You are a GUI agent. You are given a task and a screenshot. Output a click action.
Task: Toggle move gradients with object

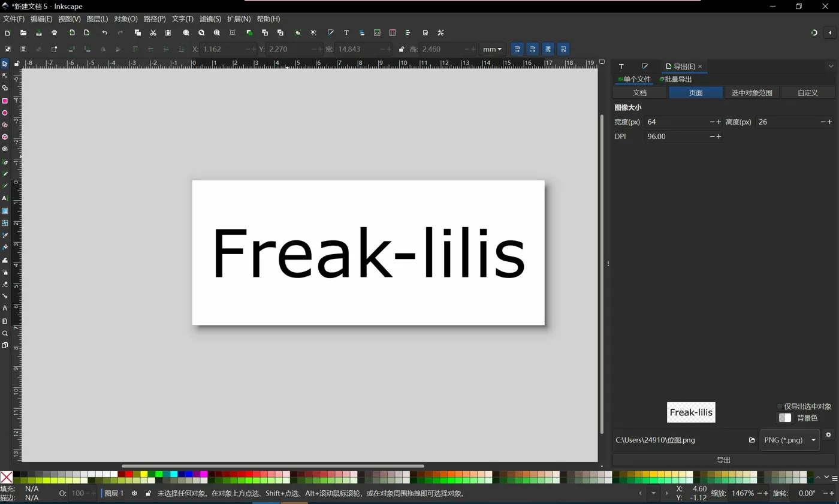(x=548, y=49)
